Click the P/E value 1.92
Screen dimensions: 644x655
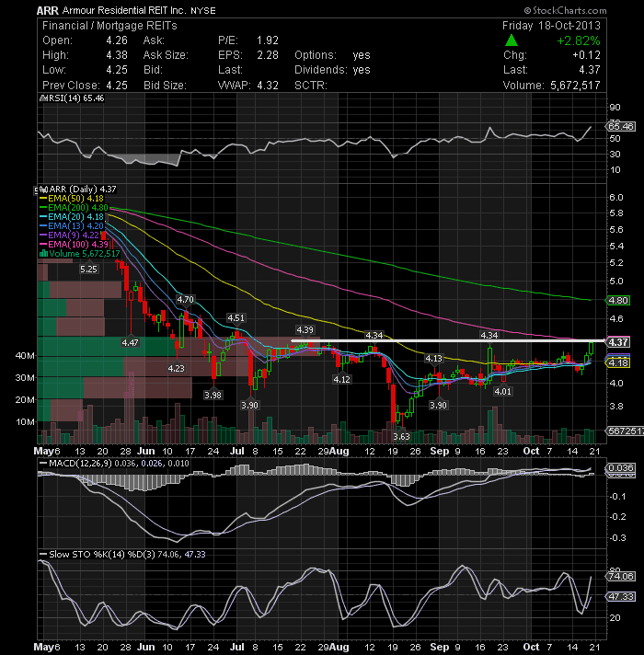[x=268, y=40]
